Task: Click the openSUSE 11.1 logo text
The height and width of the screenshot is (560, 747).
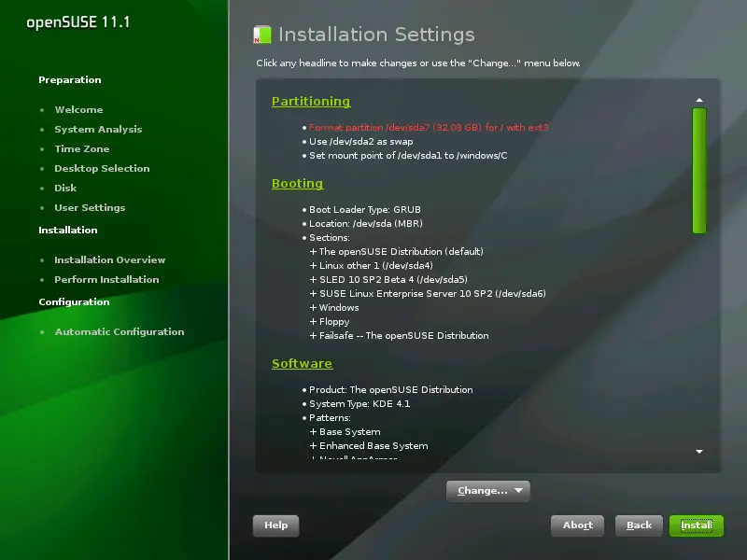Action: coord(78,21)
